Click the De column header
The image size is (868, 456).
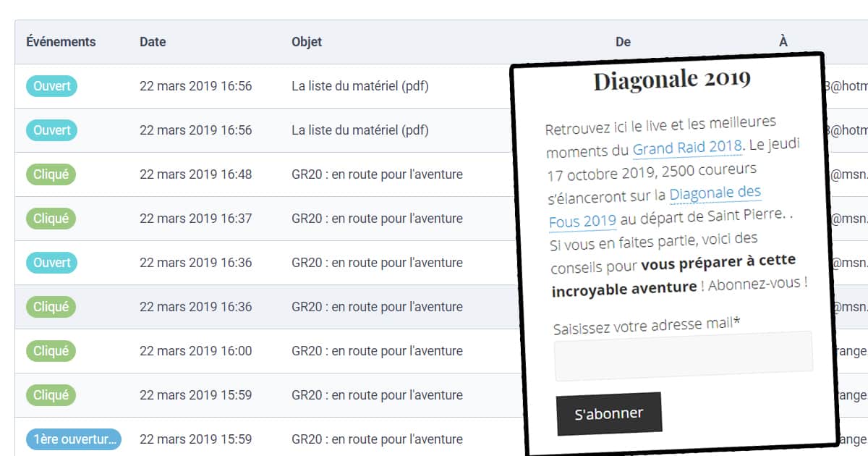(x=623, y=42)
